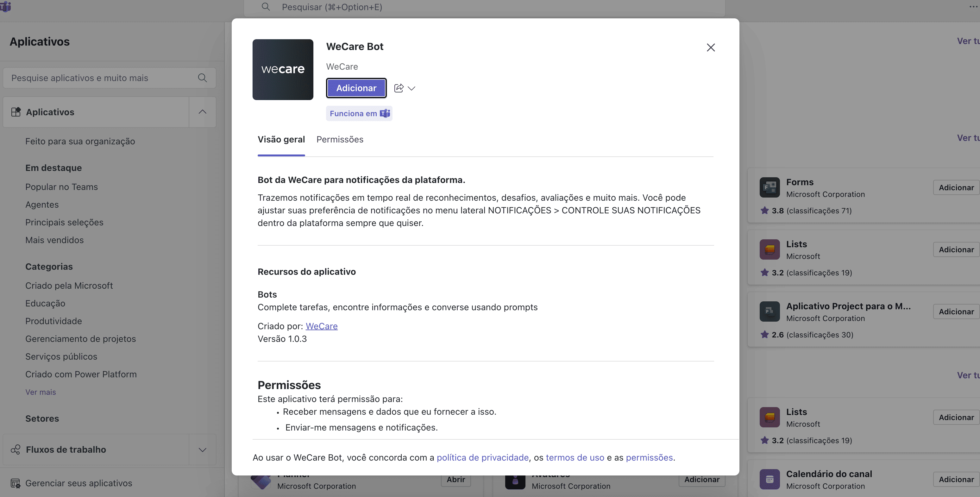Click the Calendário do canal app icon
The height and width of the screenshot is (497, 980).
769,480
